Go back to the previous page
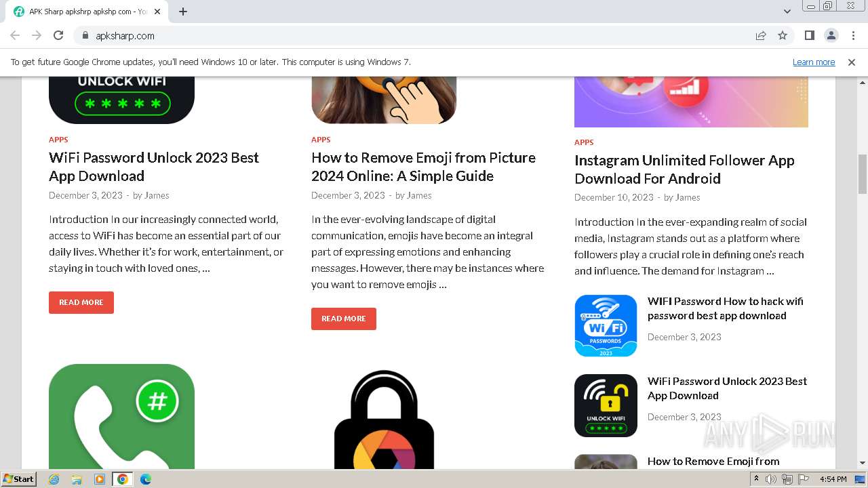The width and height of the screenshot is (868, 488). tap(15, 35)
